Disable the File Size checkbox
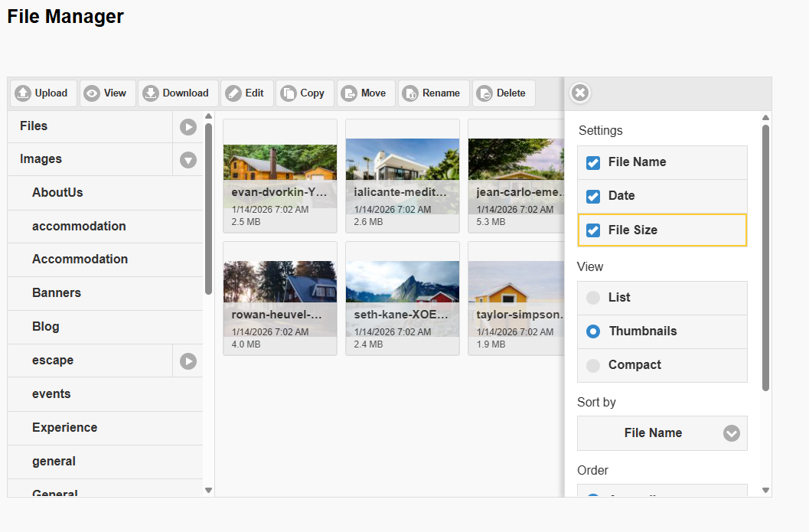The width and height of the screenshot is (809, 532). (x=593, y=230)
